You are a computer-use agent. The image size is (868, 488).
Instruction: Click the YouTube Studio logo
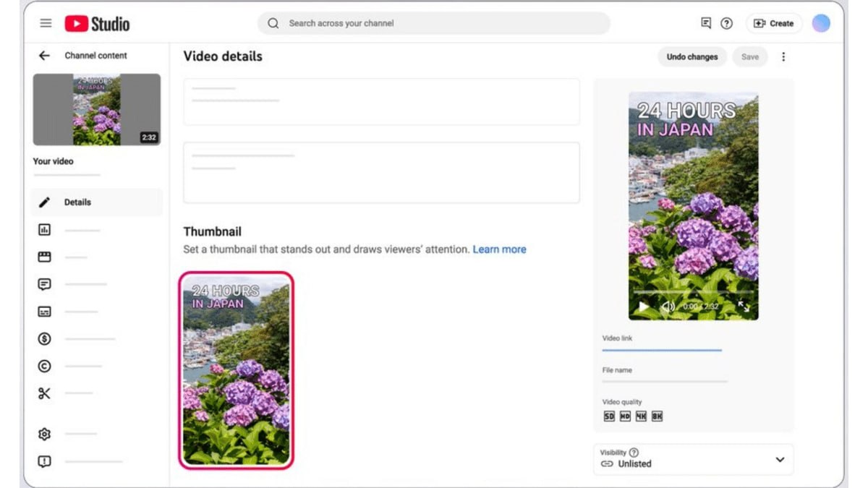[x=97, y=24]
